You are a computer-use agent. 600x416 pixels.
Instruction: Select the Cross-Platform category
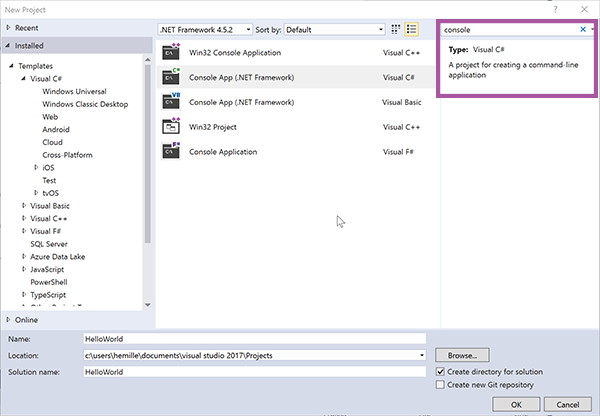67,155
